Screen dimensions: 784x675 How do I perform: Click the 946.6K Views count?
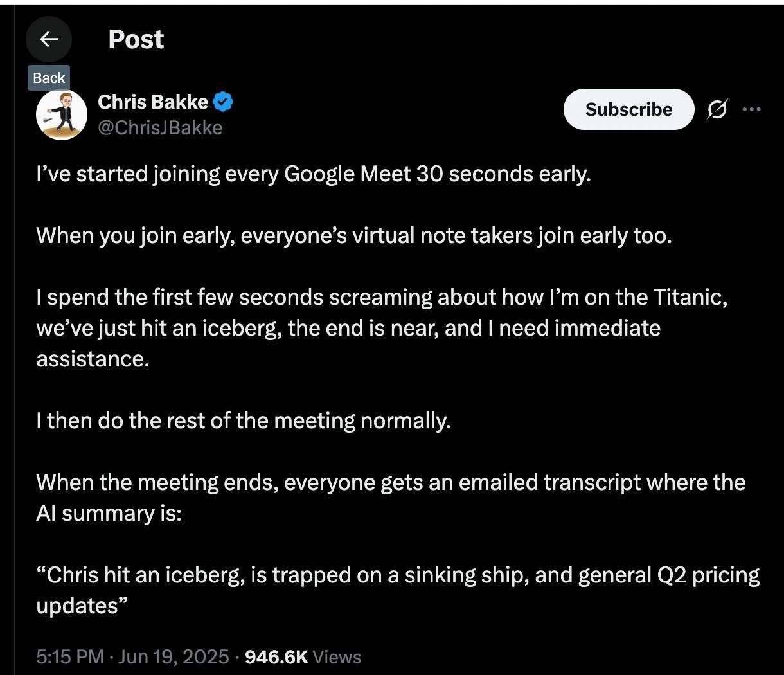pos(303,656)
